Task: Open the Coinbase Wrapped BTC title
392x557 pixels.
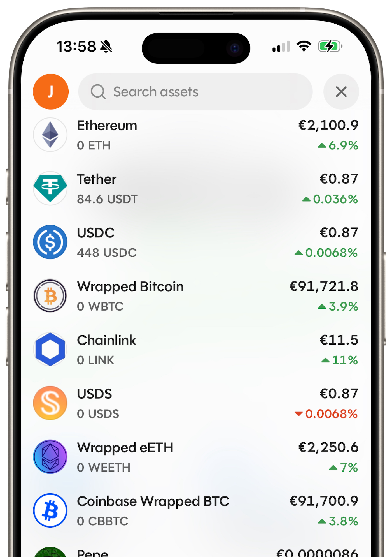Action: pos(153,501)
